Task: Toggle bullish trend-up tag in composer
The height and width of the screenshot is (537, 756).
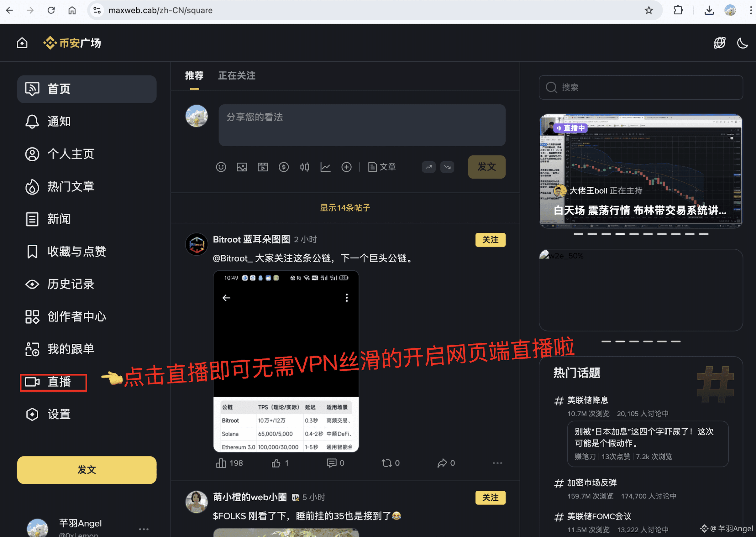Action: point(428,167)
